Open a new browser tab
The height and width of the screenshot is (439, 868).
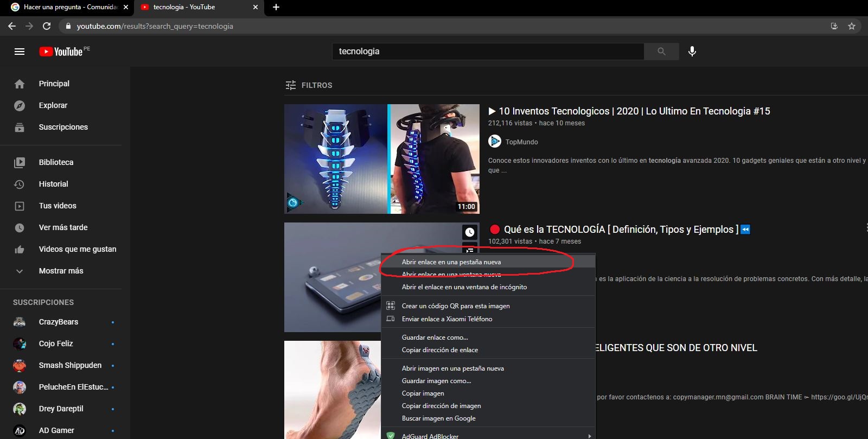pyautogui.click(x=276, y=7)
